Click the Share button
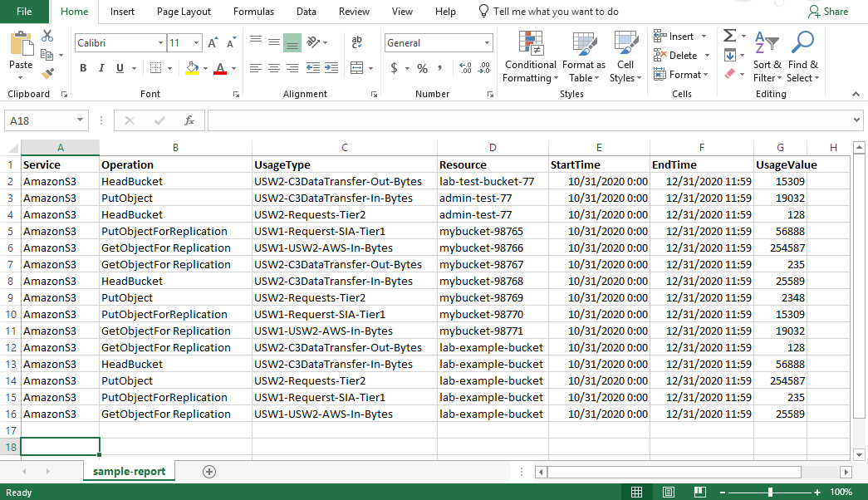This screenshot has width=868, height=500. (x=828, y=11)
